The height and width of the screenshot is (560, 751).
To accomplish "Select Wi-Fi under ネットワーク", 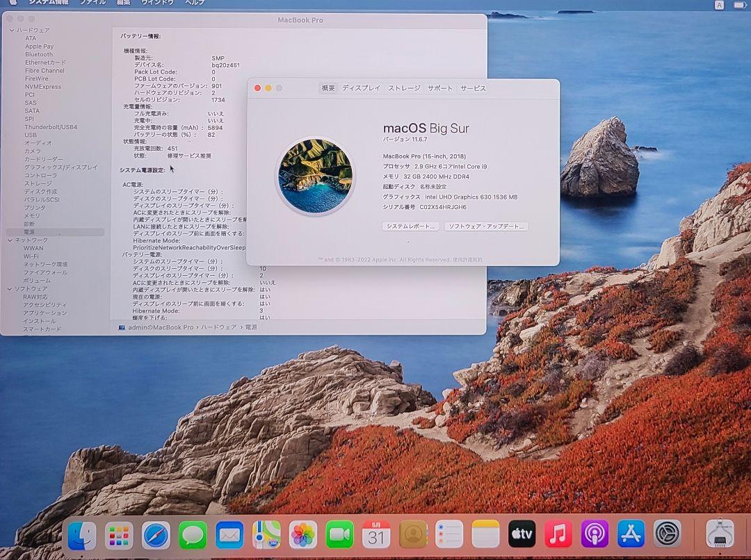I will (31, 256).
